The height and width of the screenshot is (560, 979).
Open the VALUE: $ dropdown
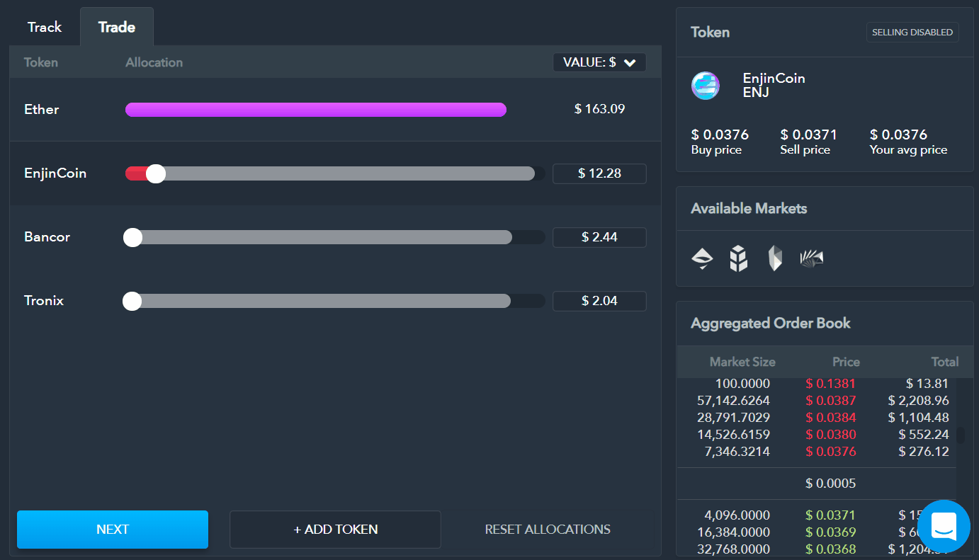pyautogui.click(x=599, y=62)
